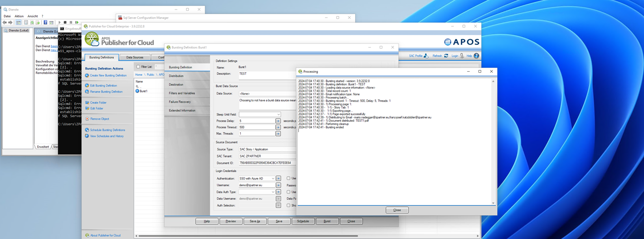The height and width of the screenshot is (239, 644).
Task: Open the Authentication dropdown
Action: [x=273, y=179]
